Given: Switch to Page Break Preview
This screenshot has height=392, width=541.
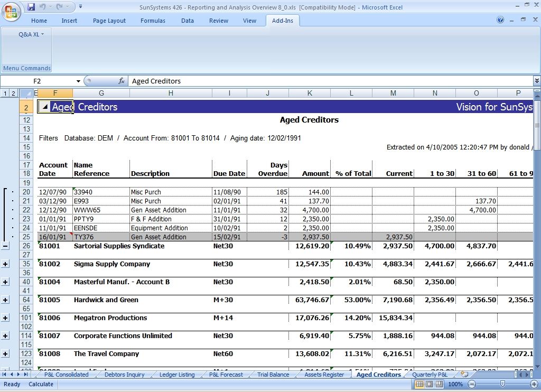Looking at the screenshot, I should 439,384.
